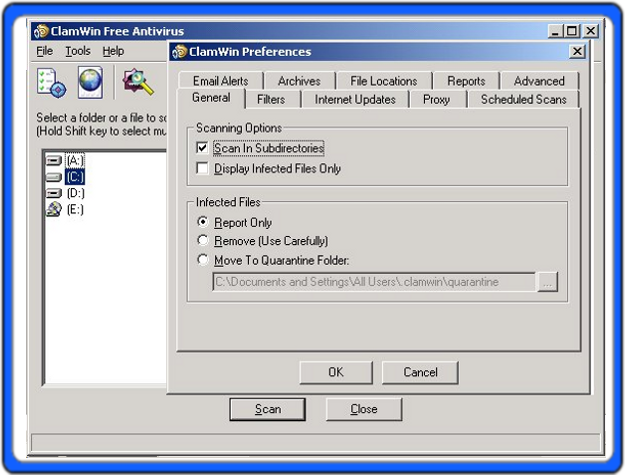Open the Archives tab
Image resolution: width=625 pixels, height=475 pixels.
(x=299, y=81)
